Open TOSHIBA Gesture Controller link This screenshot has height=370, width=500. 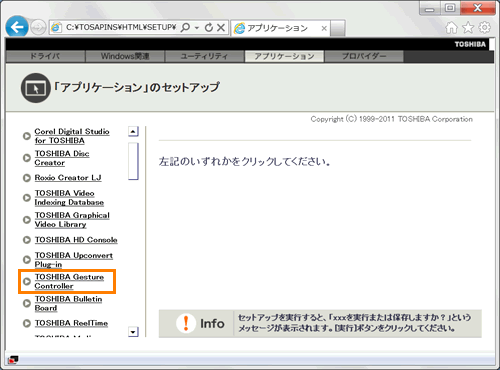pyautogui.click(x=69, y=281)
